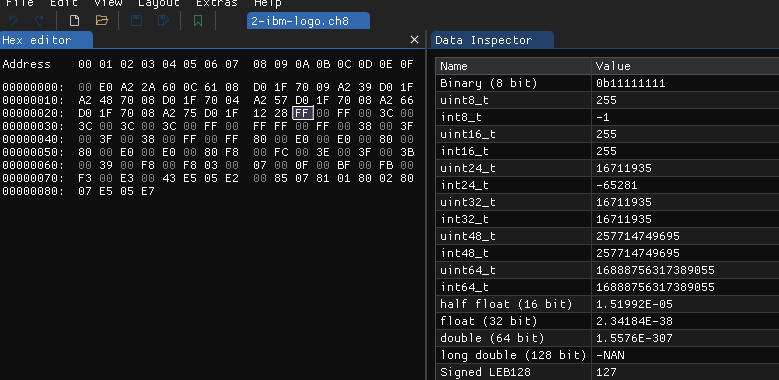Select byte 85 in row 00000070
This screenshot has height=380, width=779.
[281, 178]
